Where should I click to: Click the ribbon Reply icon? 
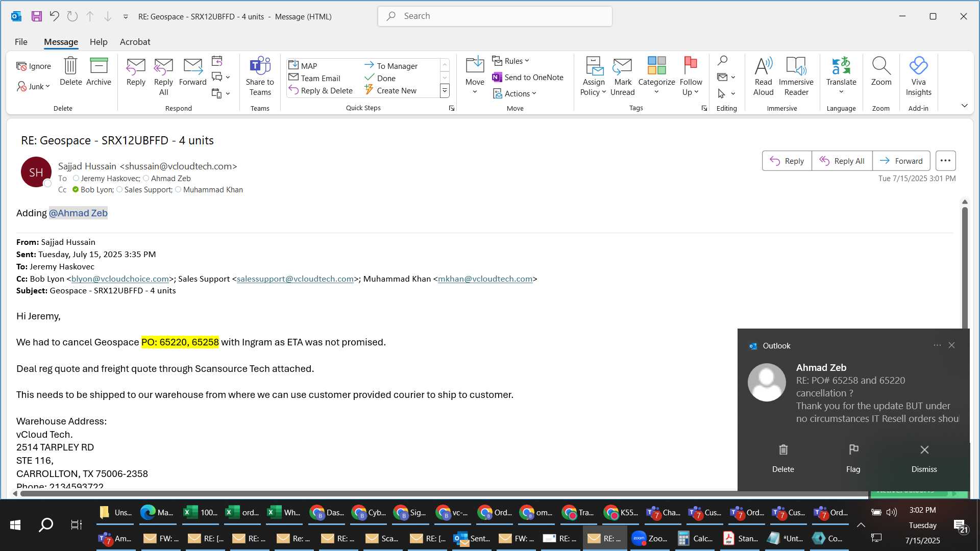tap(136, 71)
